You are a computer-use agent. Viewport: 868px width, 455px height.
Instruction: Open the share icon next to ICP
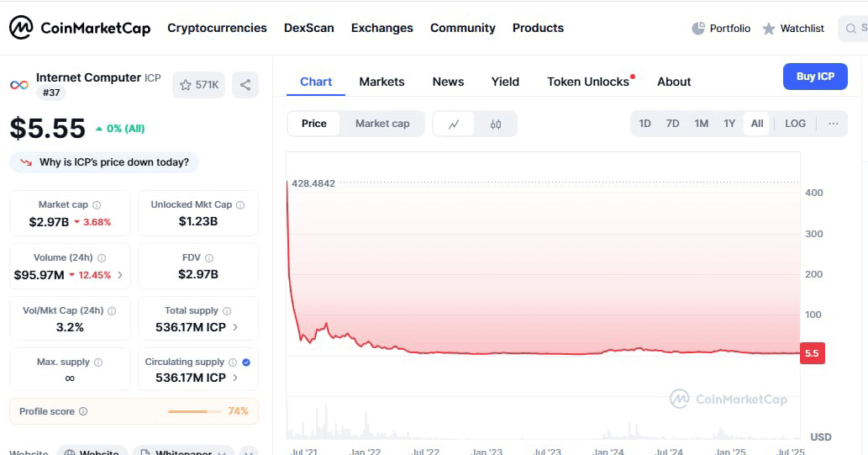[x=245, y=85]
